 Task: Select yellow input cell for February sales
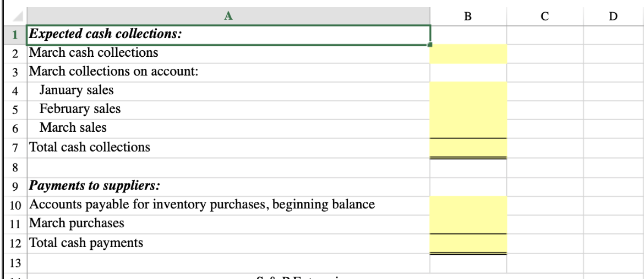(x=468, y=110)
